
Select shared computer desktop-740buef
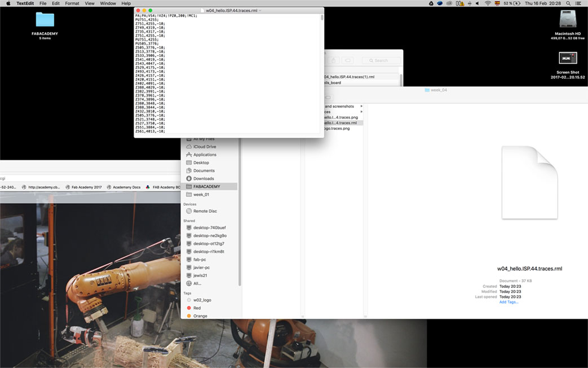click(x=210, y=227)
